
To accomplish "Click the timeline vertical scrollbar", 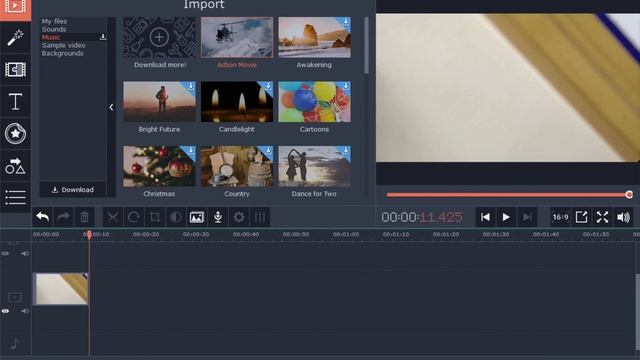I will [638, 312].
